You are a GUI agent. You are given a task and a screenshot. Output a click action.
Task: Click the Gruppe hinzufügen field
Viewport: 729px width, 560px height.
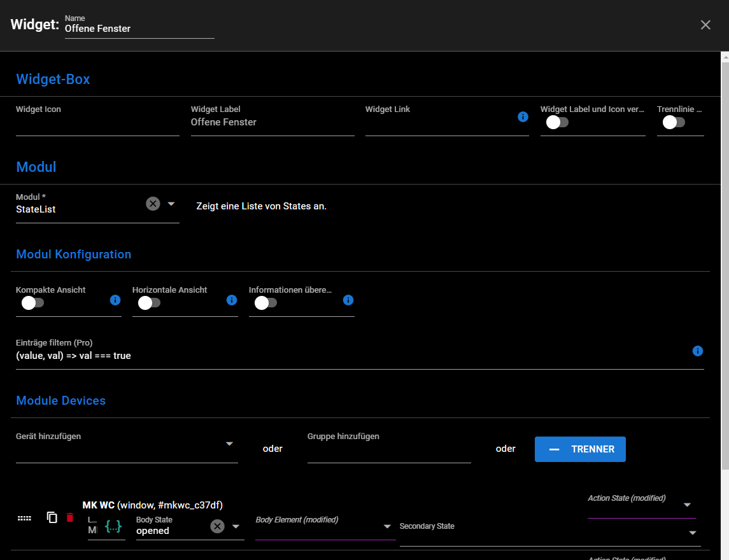click(389, 447)
